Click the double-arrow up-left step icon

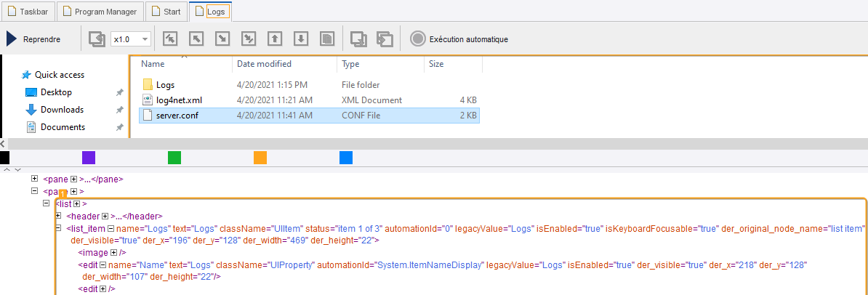170,39
